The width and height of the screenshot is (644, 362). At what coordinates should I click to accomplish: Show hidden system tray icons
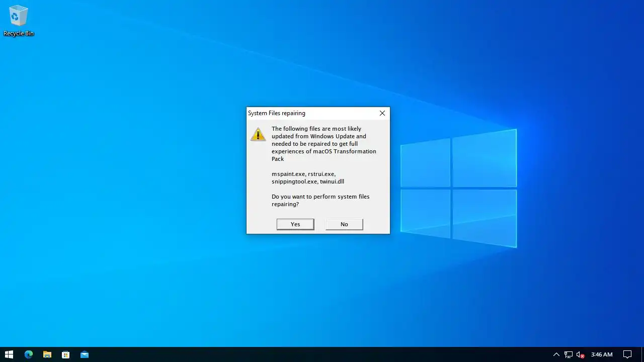(556, 354)
